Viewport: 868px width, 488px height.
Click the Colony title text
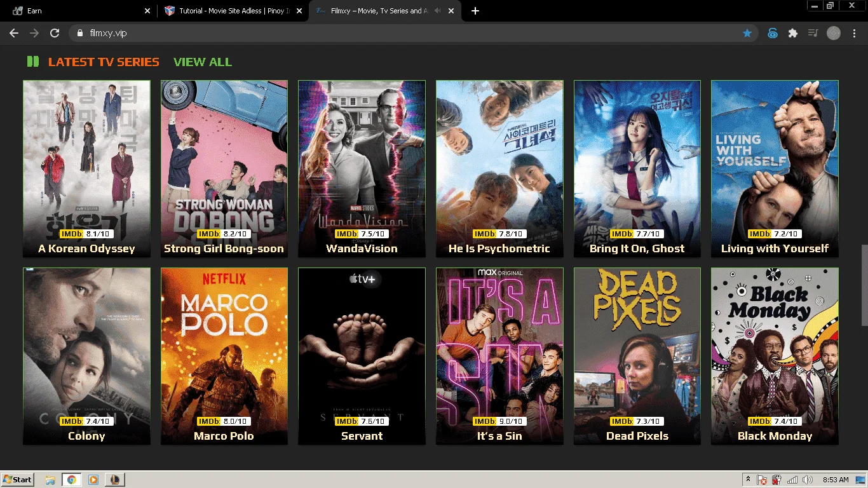click(x=86, y=436)
